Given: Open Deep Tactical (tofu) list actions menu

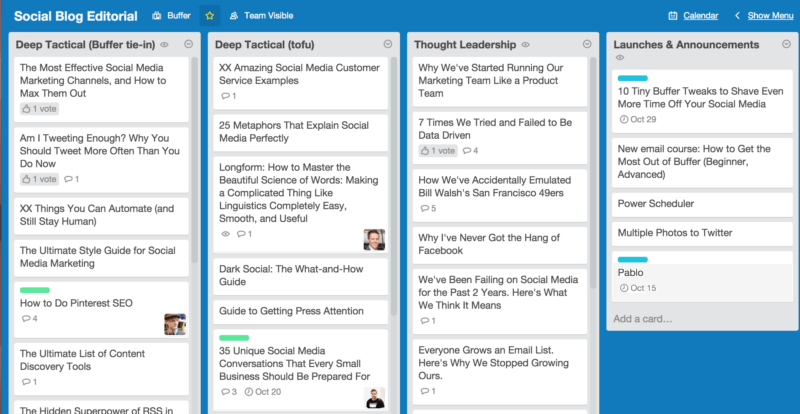Looking at the screenshot, I should click(x=388, y=44).
